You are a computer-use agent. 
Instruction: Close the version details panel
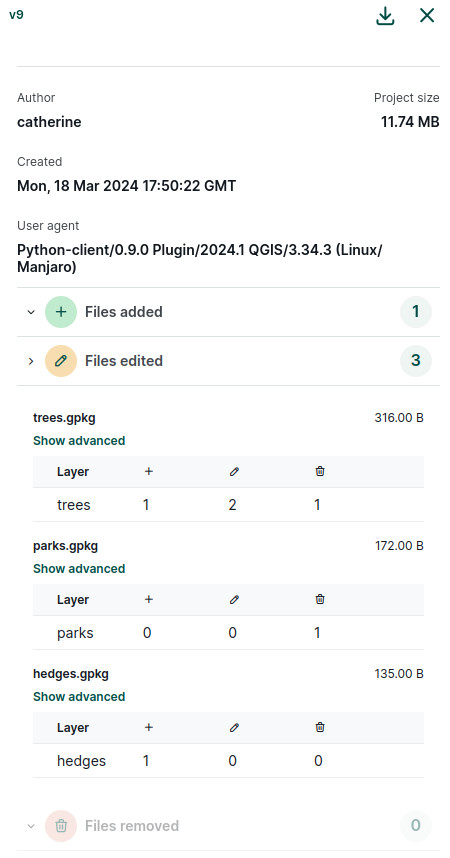coord(427,15)
